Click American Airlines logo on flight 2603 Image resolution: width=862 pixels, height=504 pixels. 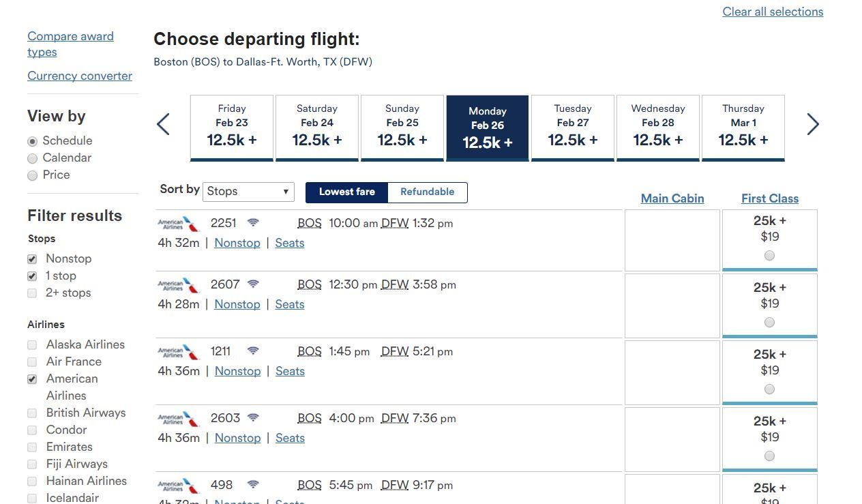178,418
